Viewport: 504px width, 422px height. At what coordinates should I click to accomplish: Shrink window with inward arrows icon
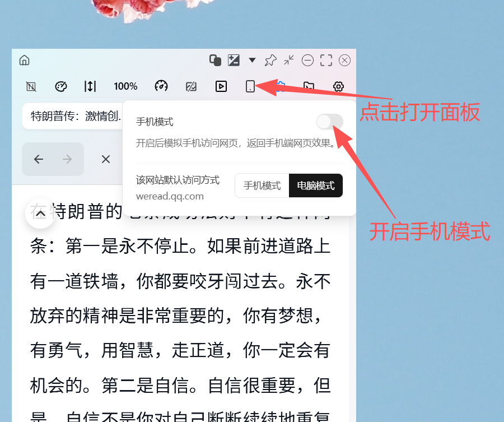point(289,60)
